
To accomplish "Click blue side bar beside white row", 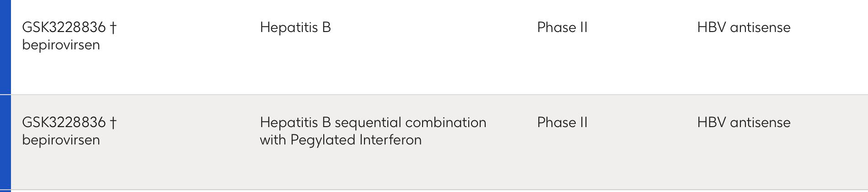I will coord(5,47).
